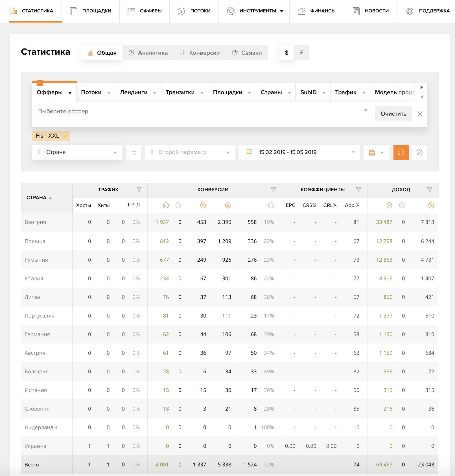Expand the Лендинги filter dropdown

[138, 92]
